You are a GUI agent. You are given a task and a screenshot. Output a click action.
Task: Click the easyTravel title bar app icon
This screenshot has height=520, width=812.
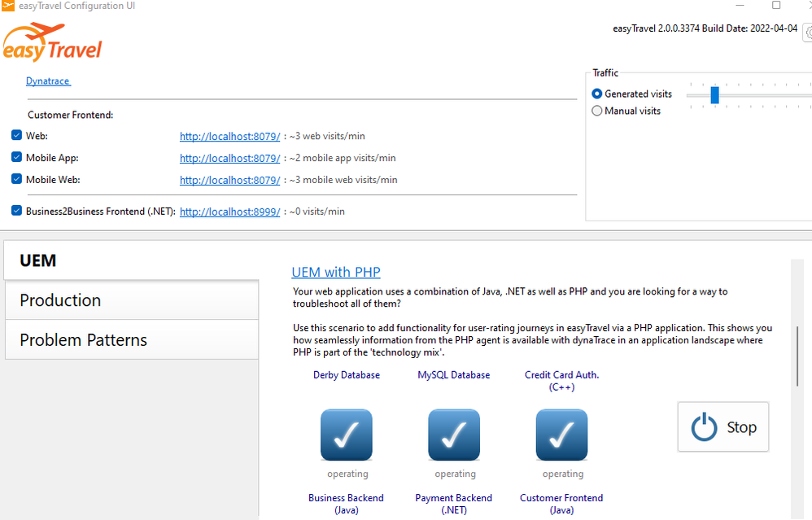8,7
